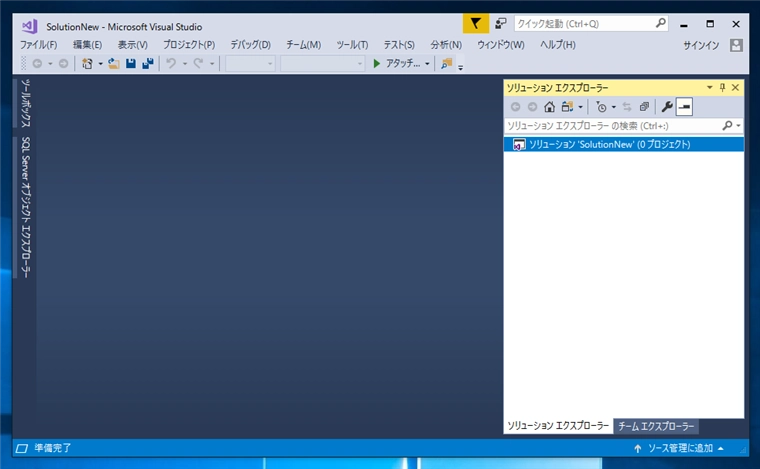Open the Pending Changes Filter dropdown arrow
Screen dimensions: 760x469
click(x=614, y=107)
